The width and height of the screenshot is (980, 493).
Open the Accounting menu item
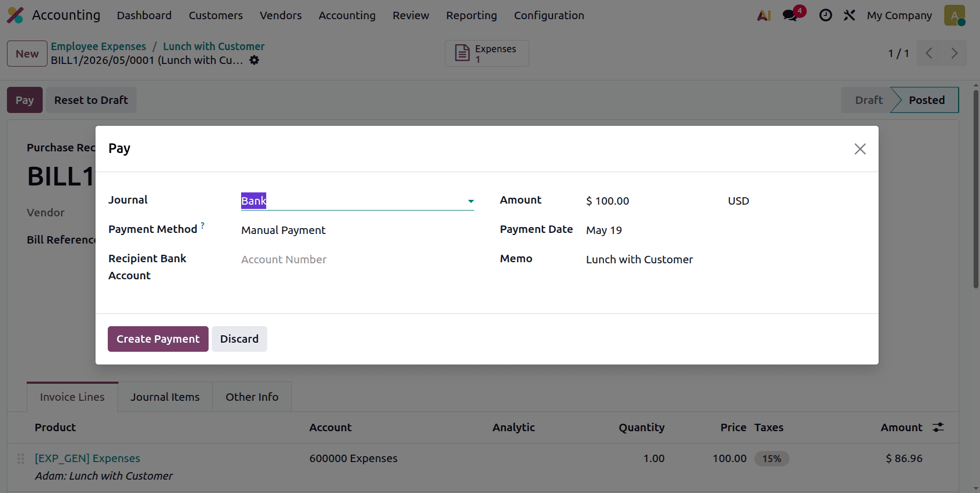(x=347, y=15)
